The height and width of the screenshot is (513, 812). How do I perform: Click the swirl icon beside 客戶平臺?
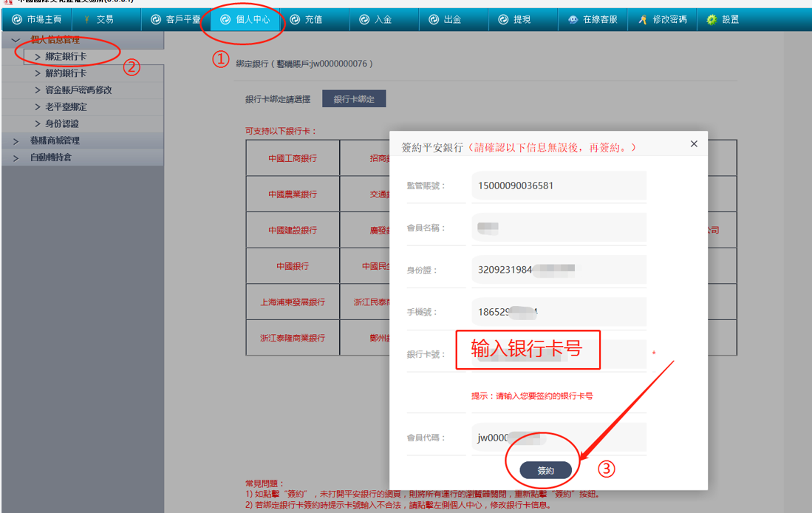156,20
